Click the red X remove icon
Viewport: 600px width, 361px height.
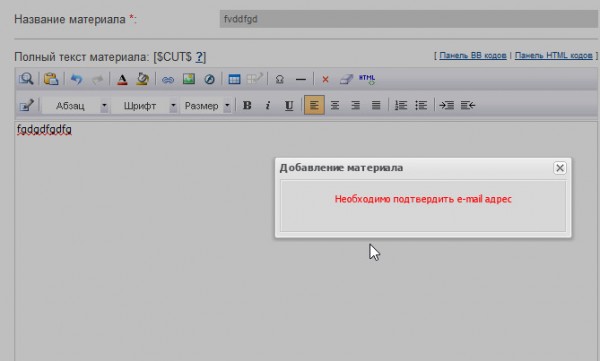click(325, 79)
